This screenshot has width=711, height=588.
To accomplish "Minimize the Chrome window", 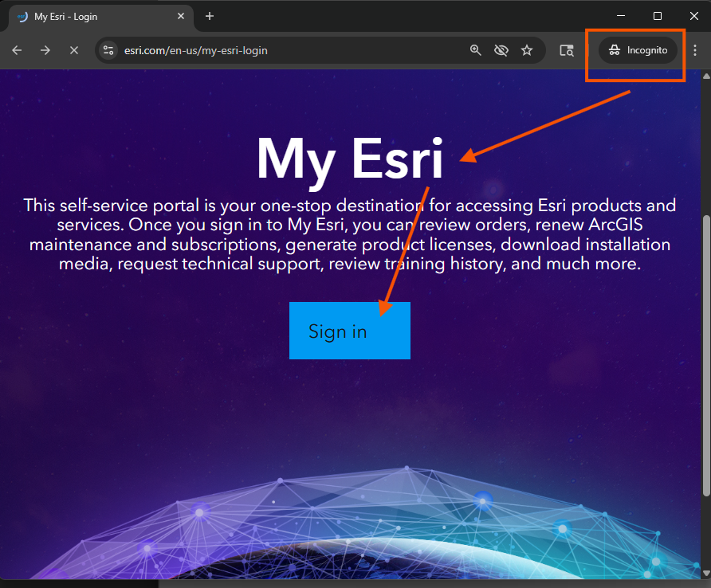I will [x=622, y=16].
